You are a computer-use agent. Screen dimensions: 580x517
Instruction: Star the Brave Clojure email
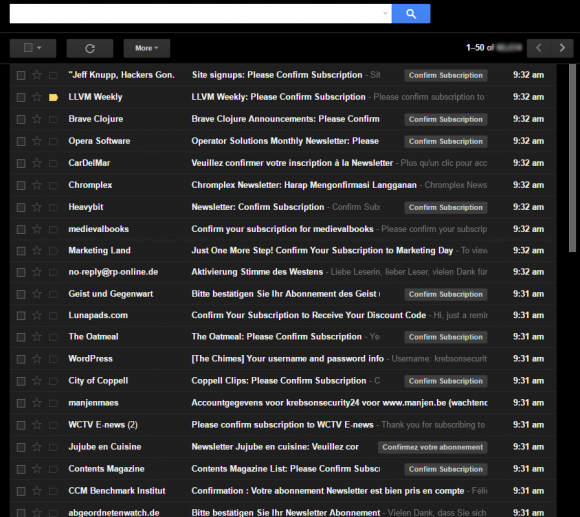click(37, 119)
